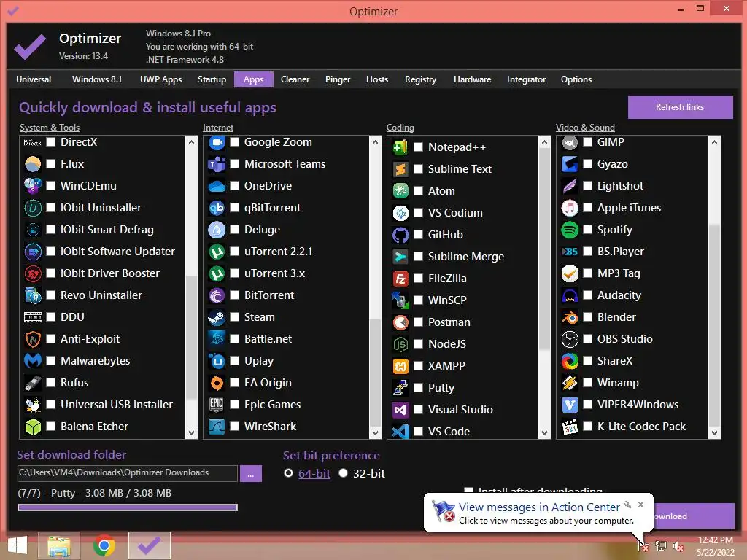Open Google Chrome from the taskbar
This screenshot has height=560, width=747.
[104, 545]
